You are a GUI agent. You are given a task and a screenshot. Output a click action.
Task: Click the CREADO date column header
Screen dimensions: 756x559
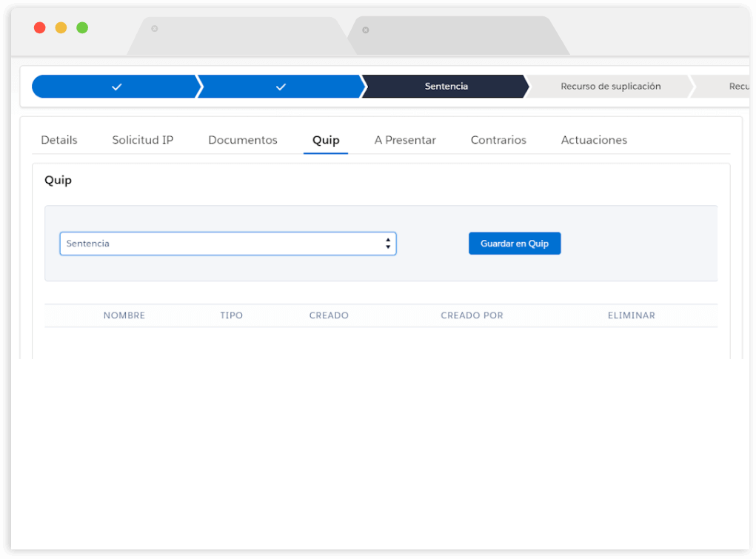pyautogui.click(x=329, y=315)
